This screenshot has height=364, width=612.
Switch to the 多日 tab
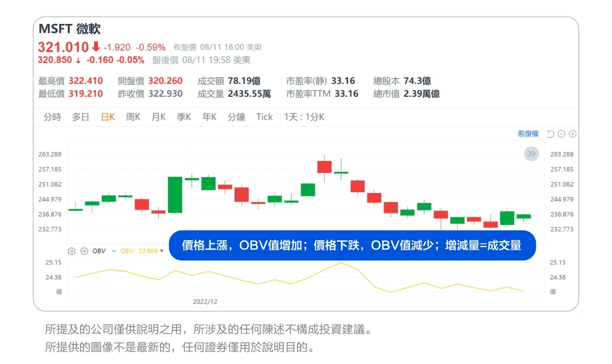[x=81, y=117]
